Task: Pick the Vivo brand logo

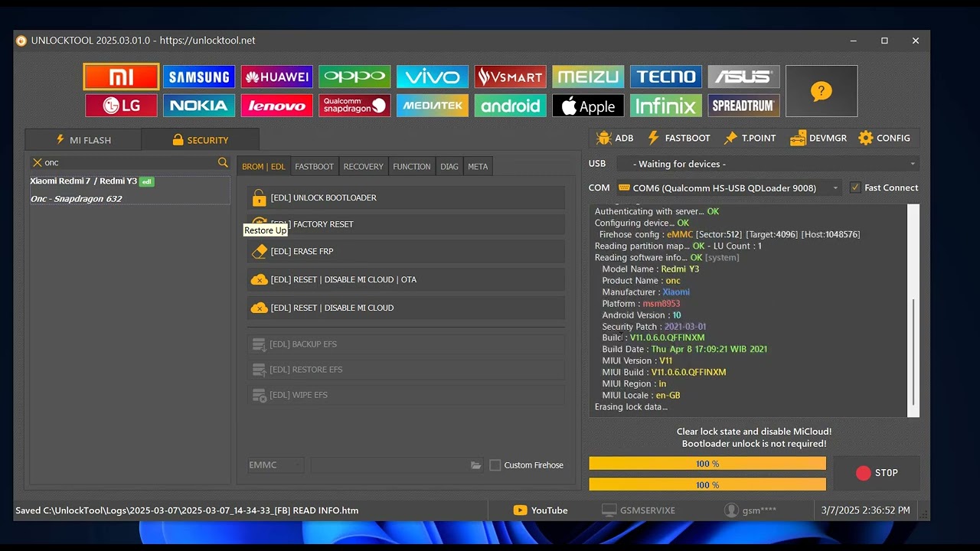Action: [433, 77]
